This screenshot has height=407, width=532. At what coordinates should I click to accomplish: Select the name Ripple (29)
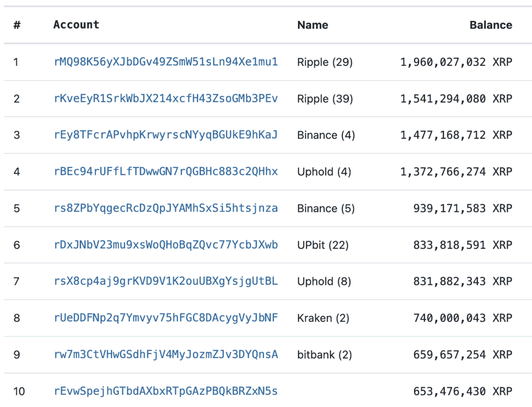tap(325, 62)
